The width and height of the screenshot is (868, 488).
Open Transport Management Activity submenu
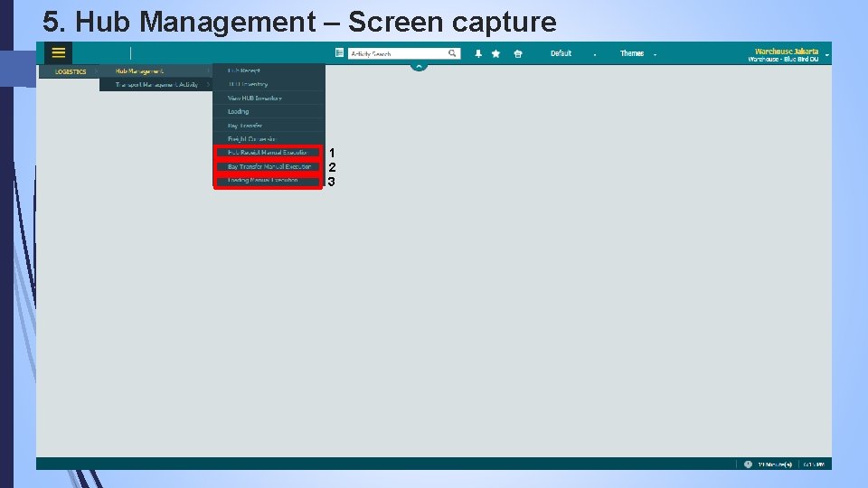click(156, 85)
